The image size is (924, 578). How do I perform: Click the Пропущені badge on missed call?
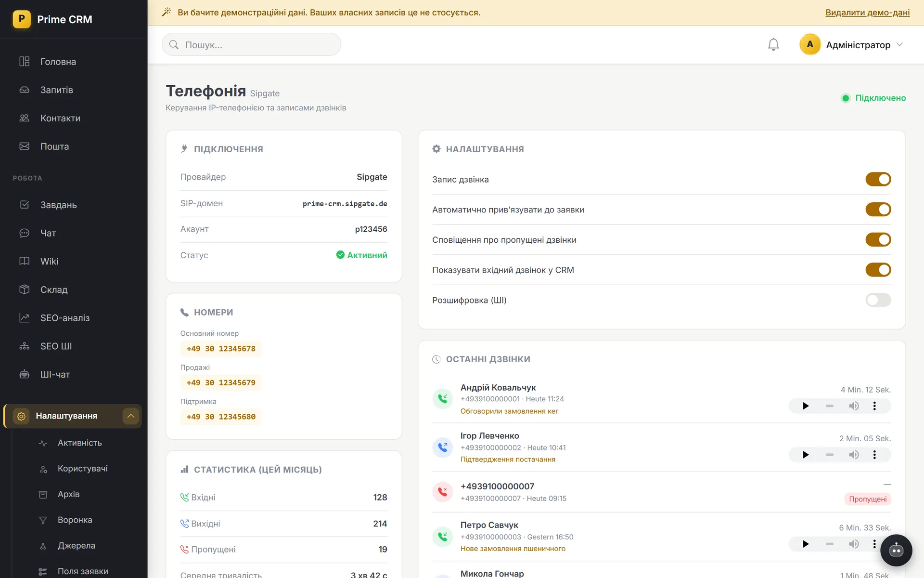[868, 499]
